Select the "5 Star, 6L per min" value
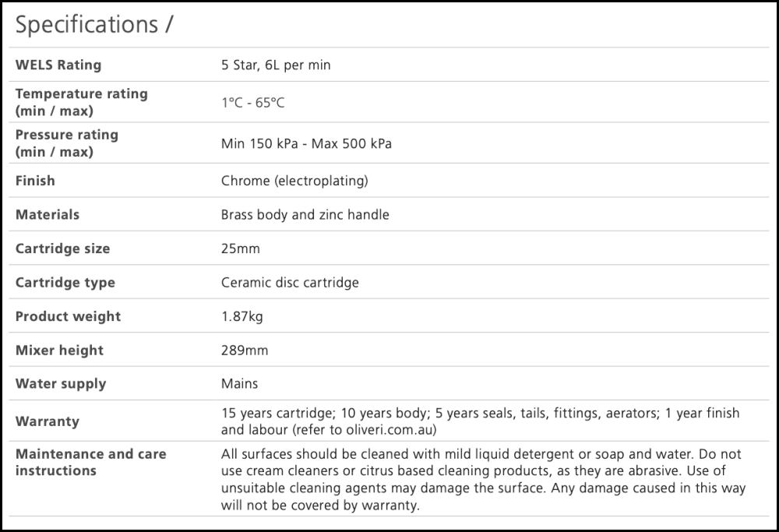Screen dimensions: 779x532 click(x=276, y=65)
